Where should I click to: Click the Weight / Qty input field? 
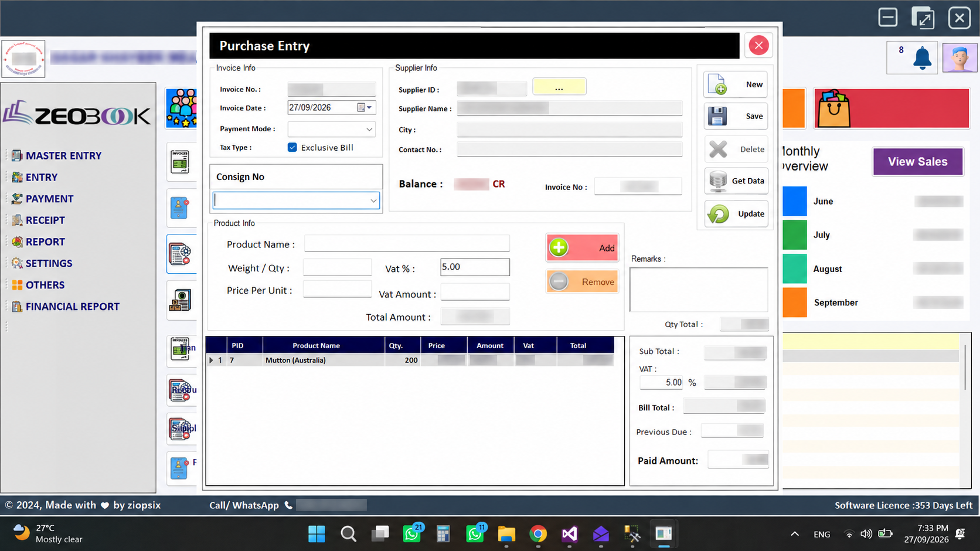(337, 267)
